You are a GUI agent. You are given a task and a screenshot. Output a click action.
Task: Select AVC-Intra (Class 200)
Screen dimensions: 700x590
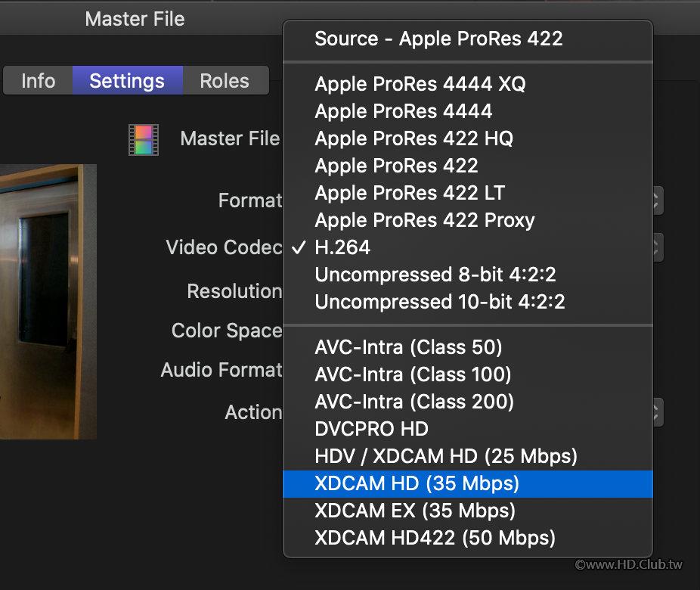click(x=468, y=402)
